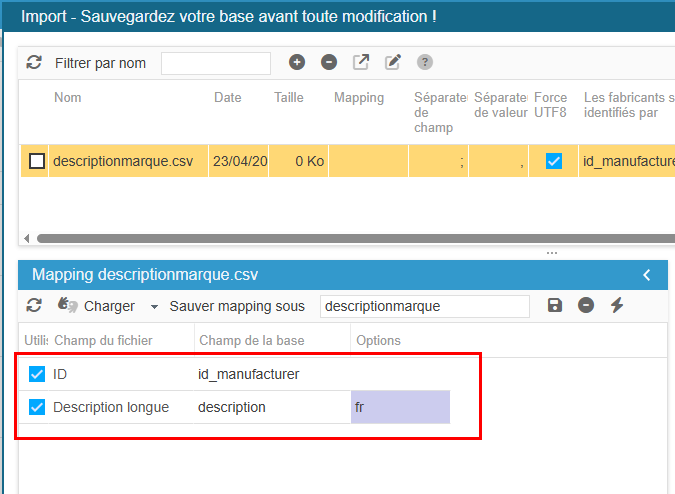Expand the Charger dropdown arrow
This screenshot has height=494, width=675.
click(154, 307)
